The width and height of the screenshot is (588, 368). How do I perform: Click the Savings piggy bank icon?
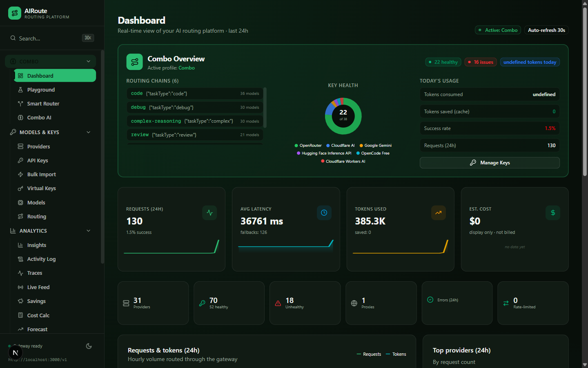tap(20, 301)
